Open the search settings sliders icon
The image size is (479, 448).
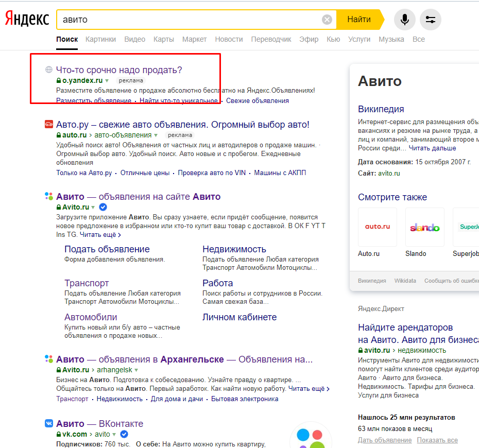431,20
